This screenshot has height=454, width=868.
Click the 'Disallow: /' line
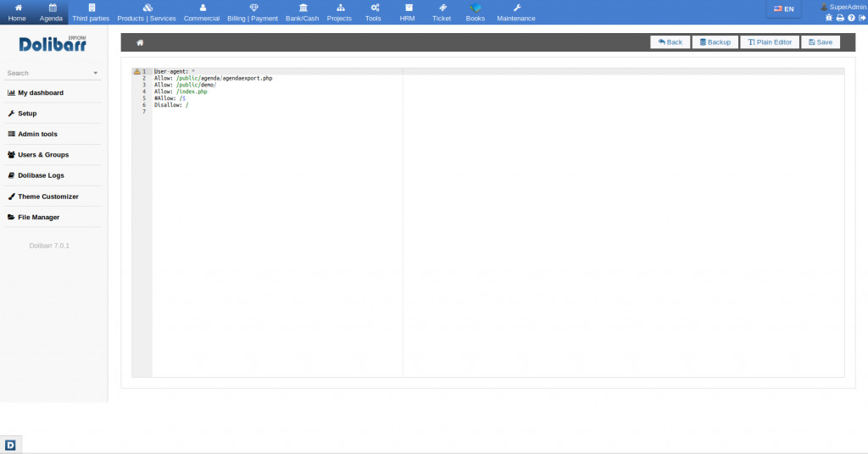[x=171, y=105]
